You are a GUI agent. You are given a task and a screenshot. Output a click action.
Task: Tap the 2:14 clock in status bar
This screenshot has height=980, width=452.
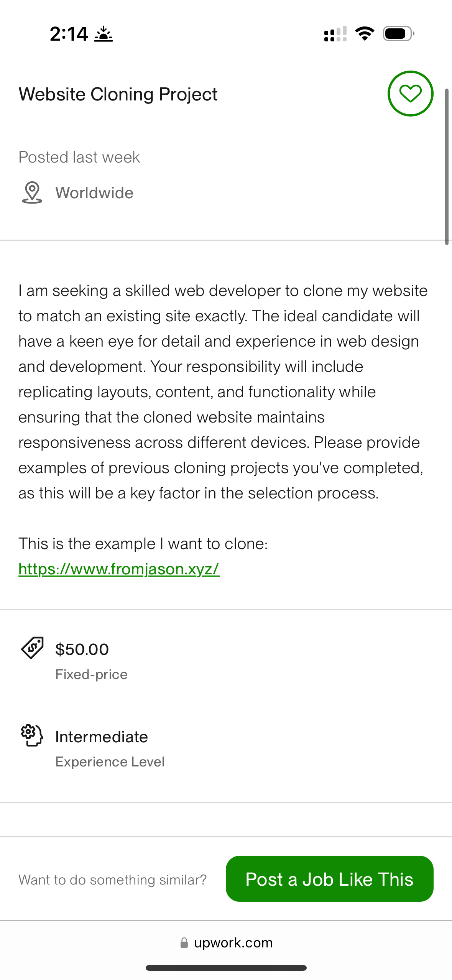click(x=69, y=34)
